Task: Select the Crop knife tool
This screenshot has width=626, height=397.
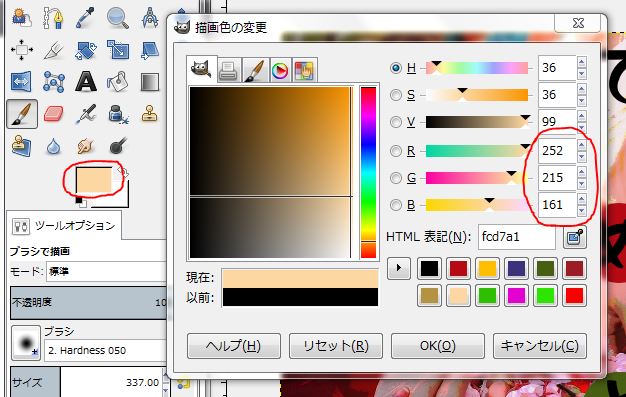Action: tap(53, 50)
